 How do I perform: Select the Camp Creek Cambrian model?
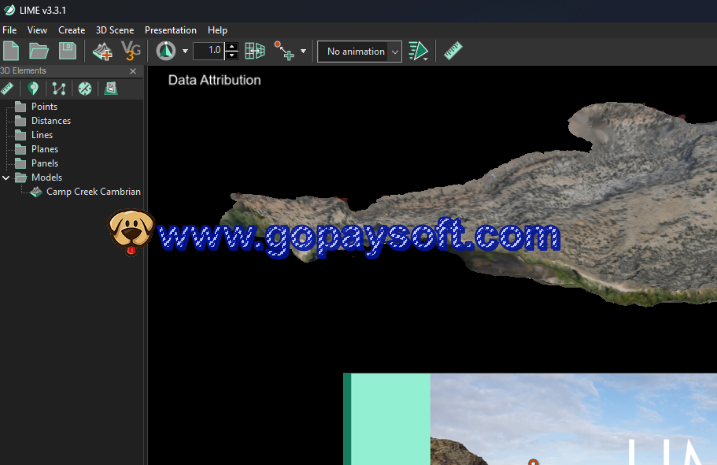(92, 192)
